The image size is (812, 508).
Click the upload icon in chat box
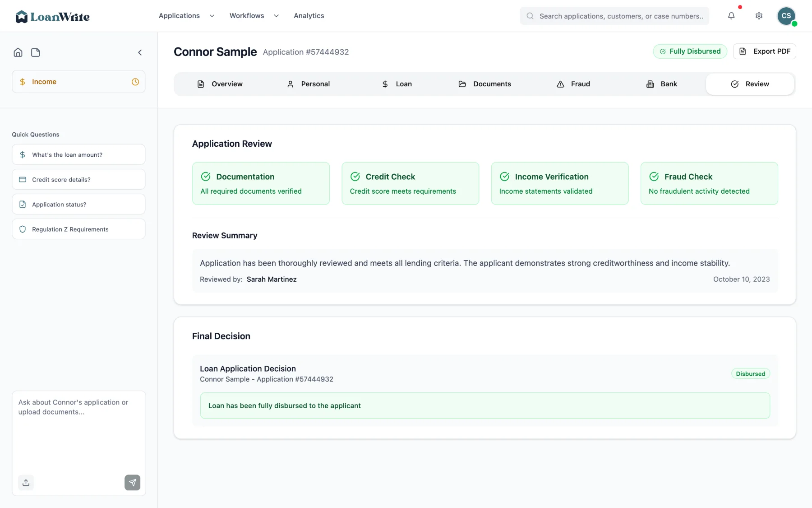pyautogui.click(x=26, y=482)
